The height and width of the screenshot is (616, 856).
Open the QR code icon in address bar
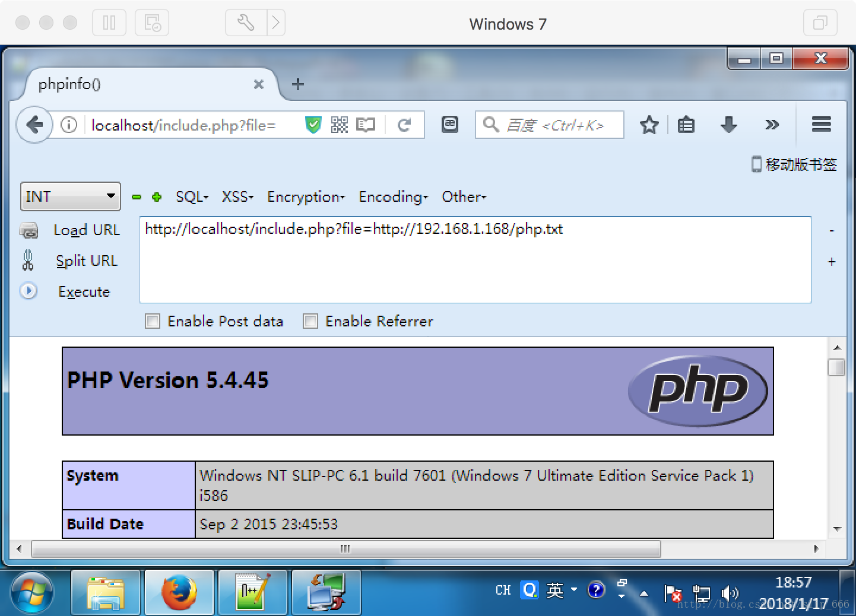click(339, 125)
